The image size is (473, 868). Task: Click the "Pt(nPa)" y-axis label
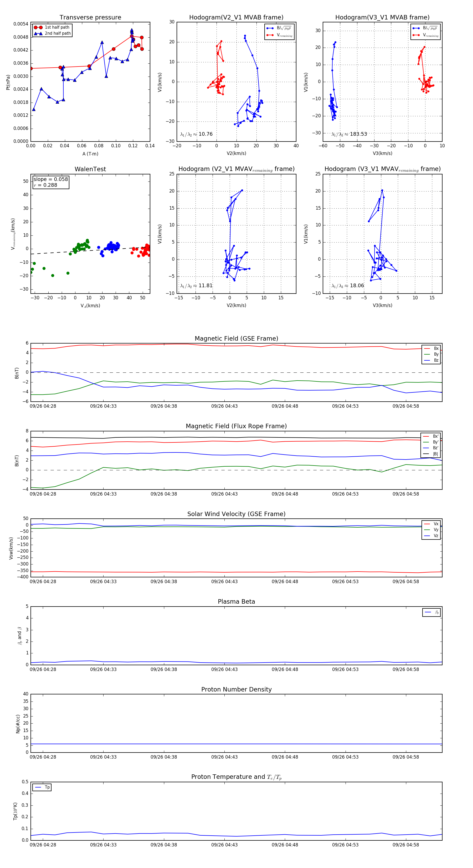click(x=8, y=82)
